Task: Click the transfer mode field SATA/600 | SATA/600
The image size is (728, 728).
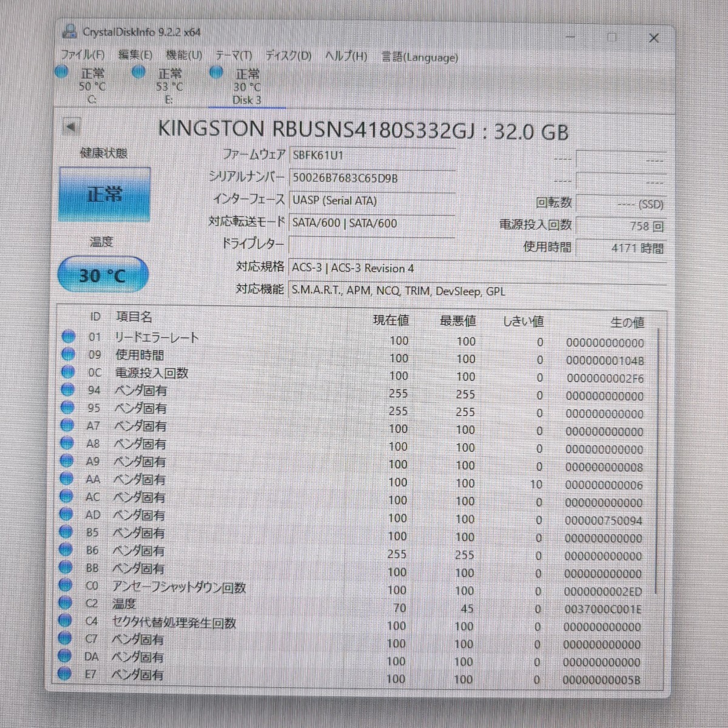Action: point(372,223)
